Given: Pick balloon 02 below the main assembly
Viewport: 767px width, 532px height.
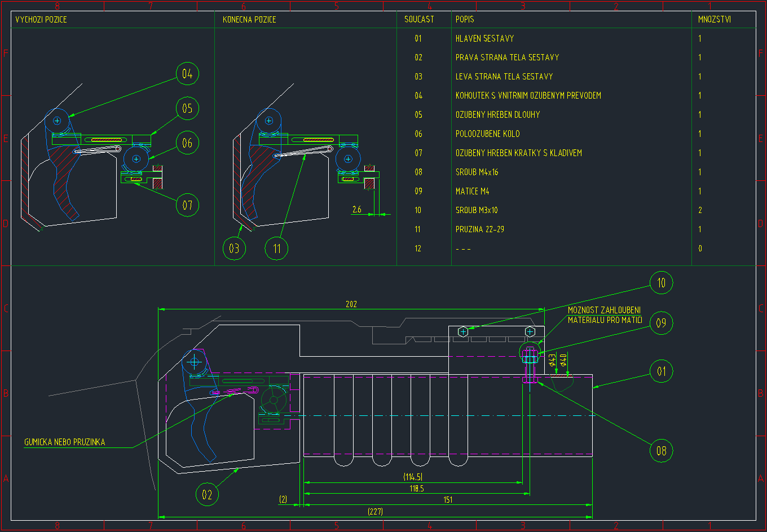Looking at the screenshot, I should click(207, 495).
